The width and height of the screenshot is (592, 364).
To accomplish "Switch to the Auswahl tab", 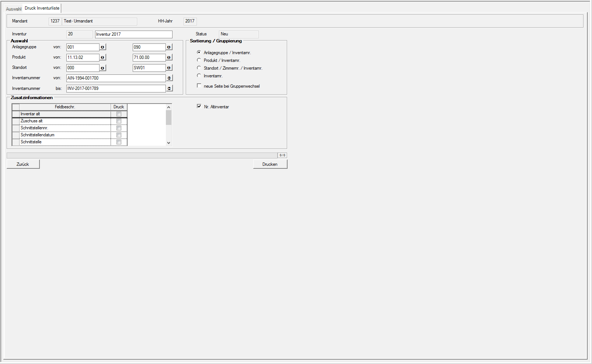I will 14,9.
